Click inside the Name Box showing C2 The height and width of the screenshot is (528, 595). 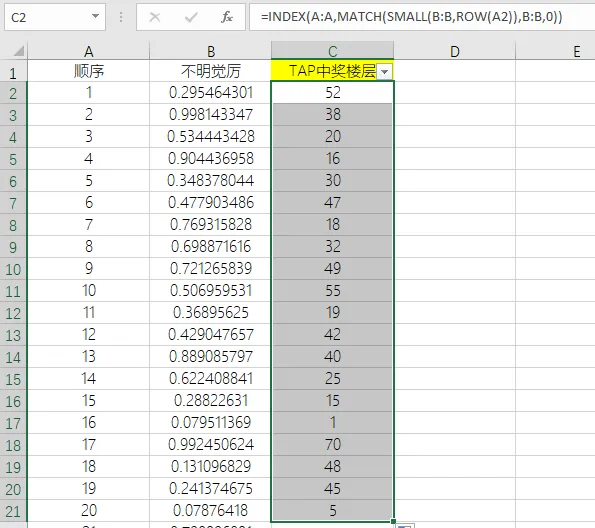pyautogui.click(x=49, y=17)
